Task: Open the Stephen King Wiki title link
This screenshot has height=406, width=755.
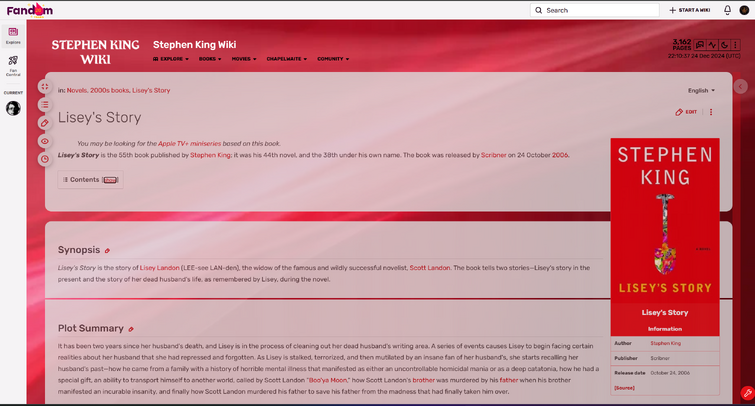Action: [x=195, y=45]
